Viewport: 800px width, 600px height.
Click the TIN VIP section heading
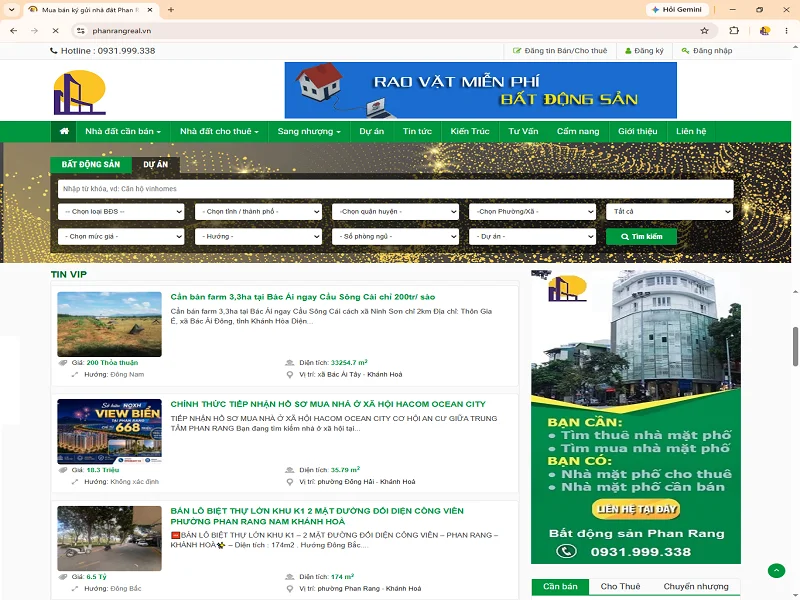(69, 274)
